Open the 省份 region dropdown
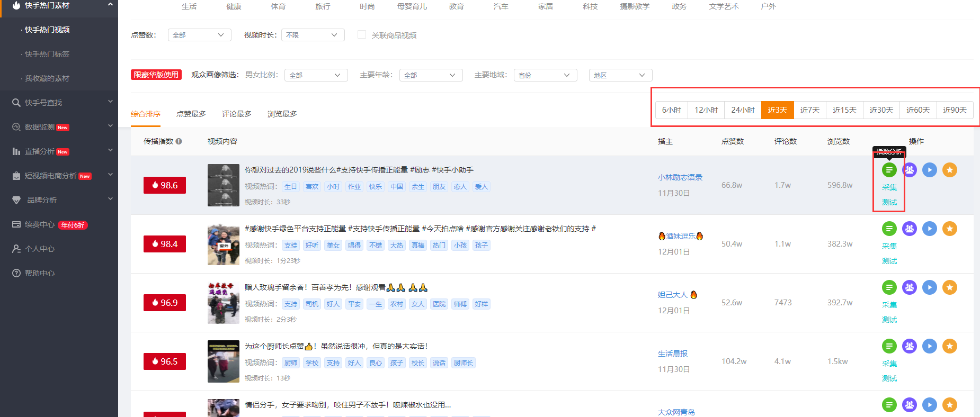This screenshot has height=417, width=980. [x=545, y=75]
